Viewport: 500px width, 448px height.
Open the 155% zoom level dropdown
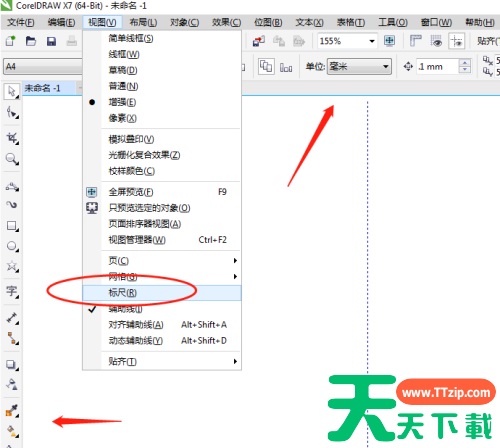click(x=372, y=41)
